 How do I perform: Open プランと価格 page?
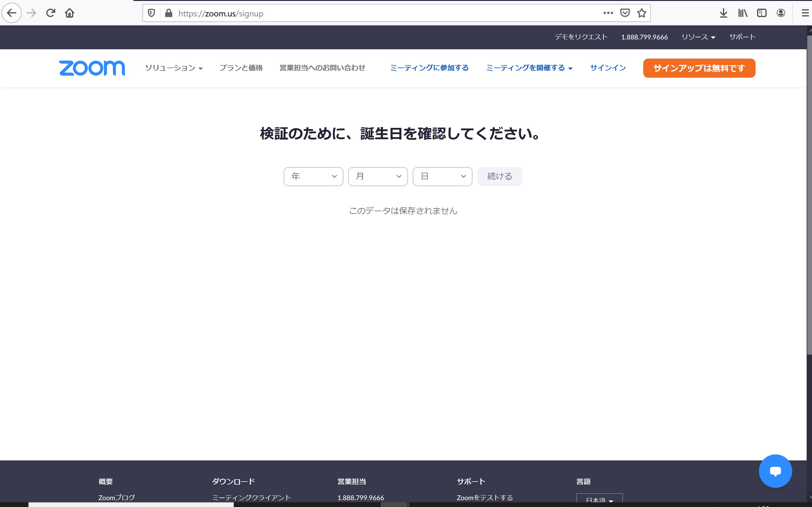click(241, 68)
